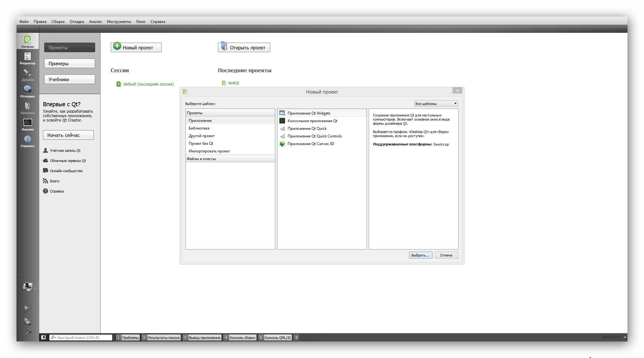Image resolution: width=644 pixels, height=358 pixels.
Task: Switch to Редактор mode
Action: 28,58
